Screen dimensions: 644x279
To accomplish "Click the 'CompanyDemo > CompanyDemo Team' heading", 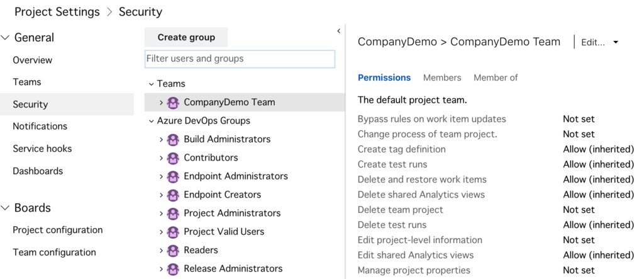I will [x=458, y=42].
